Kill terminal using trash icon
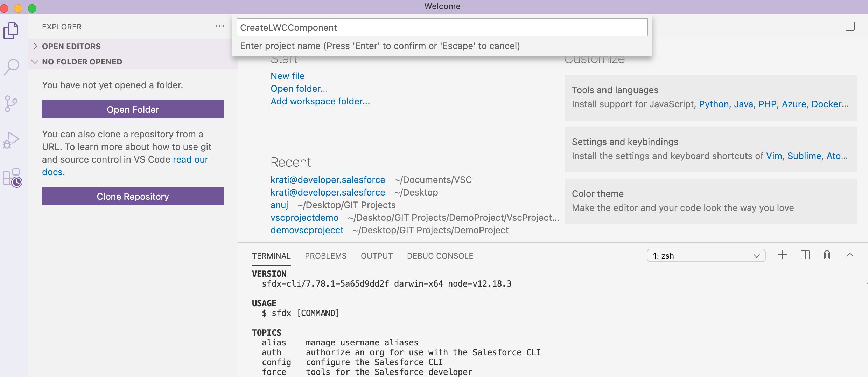 point(827,255)
